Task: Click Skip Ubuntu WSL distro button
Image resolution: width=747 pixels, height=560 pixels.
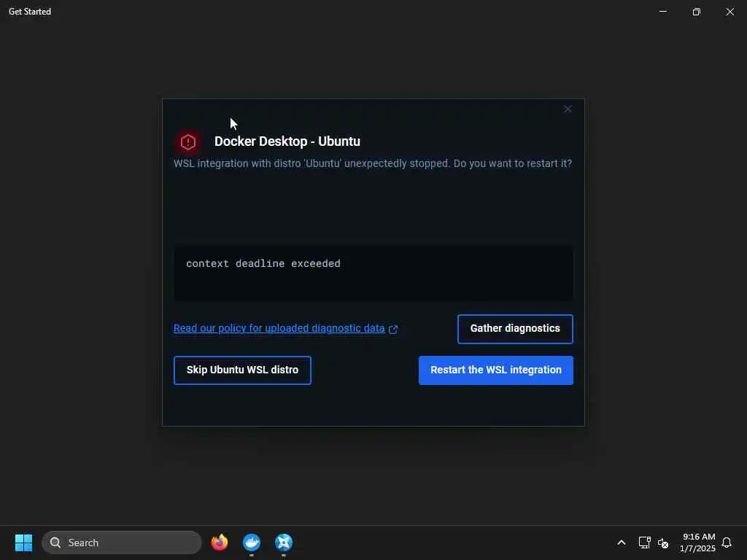Action: click(242, 370)
